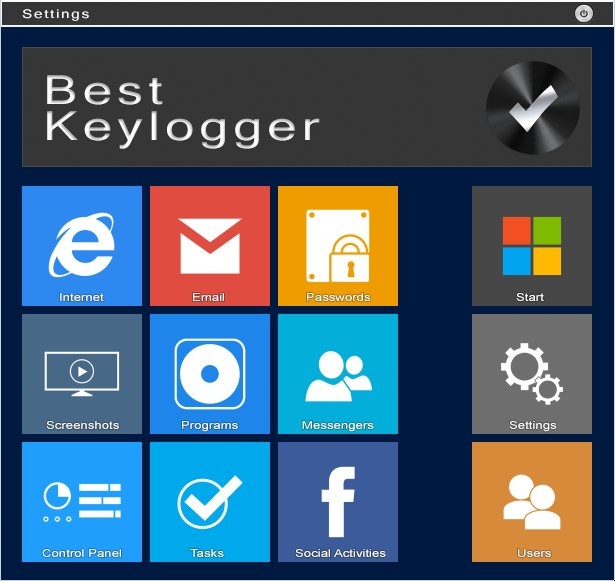Click the Settings title text
Screen dimensions: 615x581
[56, 14]
